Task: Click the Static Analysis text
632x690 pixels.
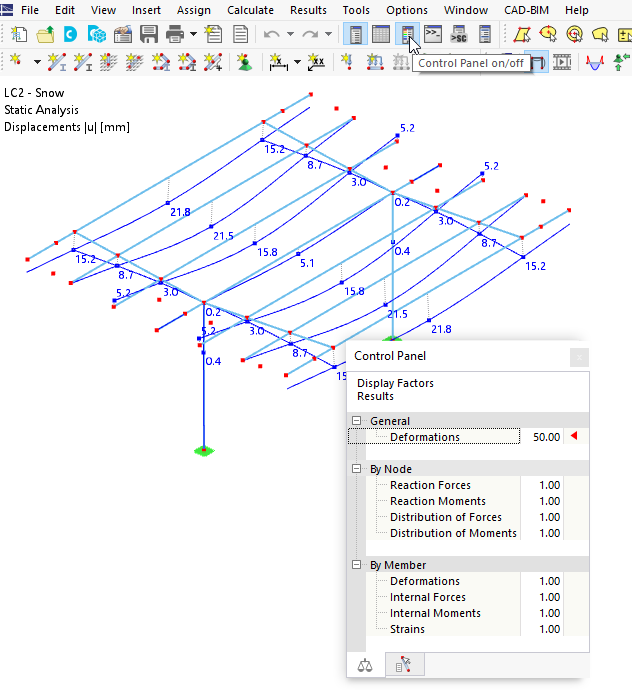Action: (x=41, y=110)
